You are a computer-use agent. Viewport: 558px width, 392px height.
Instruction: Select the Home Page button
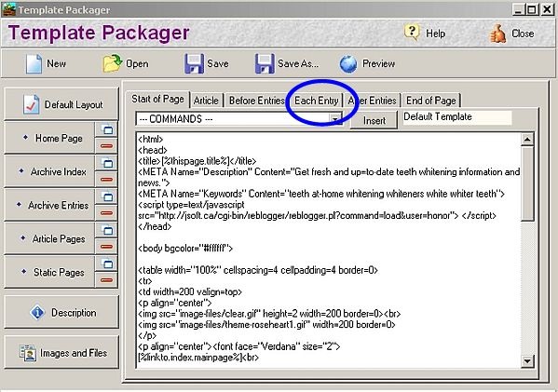pyautogui.click(x=49, y=138)
